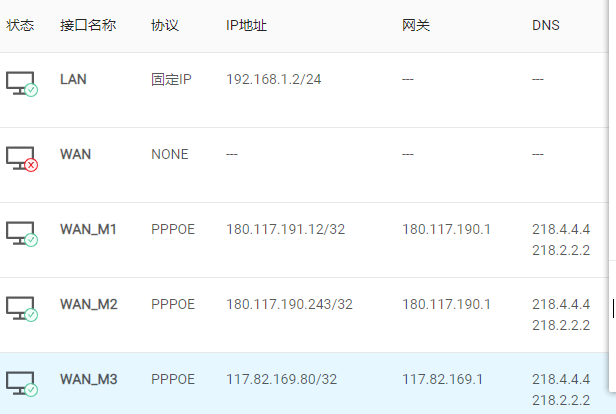
Task: Click the WAN_M3 connected status icon
Action: coord(21,384)
